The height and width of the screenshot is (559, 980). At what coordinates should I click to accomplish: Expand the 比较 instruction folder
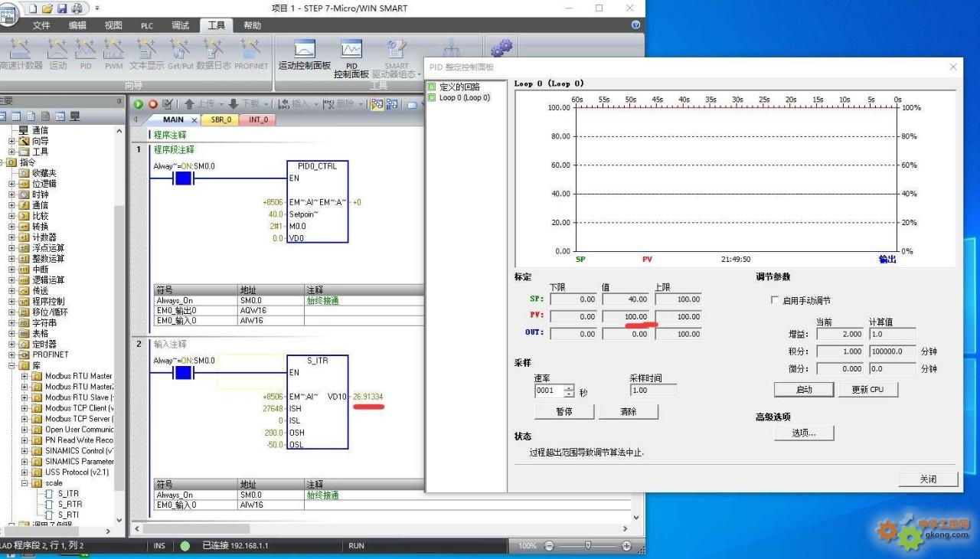(x=11, y=216)
